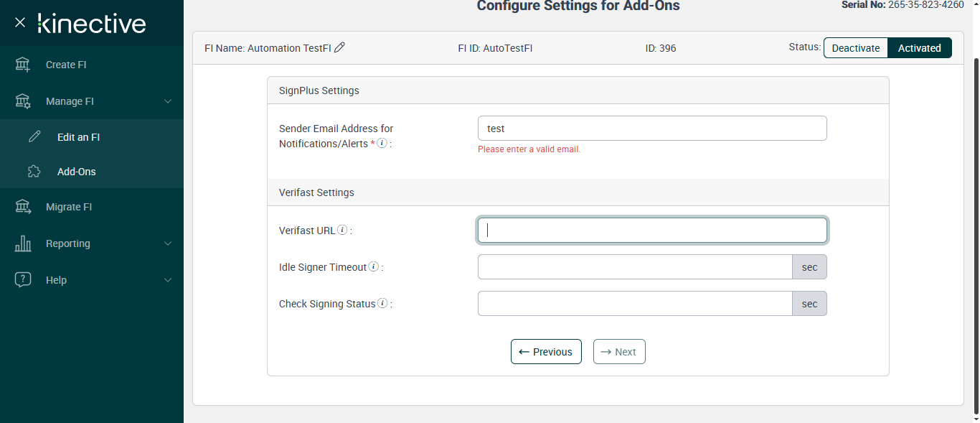Click the Idle Signer Timeout info icon
The image size is (980, 423).
pos(374,267)
